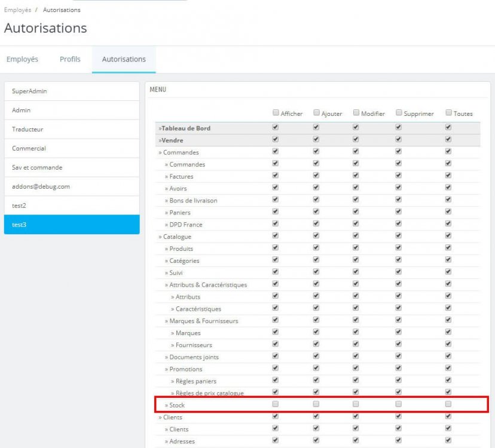The height and width of the screenshot is (448, 495).
Task: Click the Bons de livraison label
Action: (193, 201)
